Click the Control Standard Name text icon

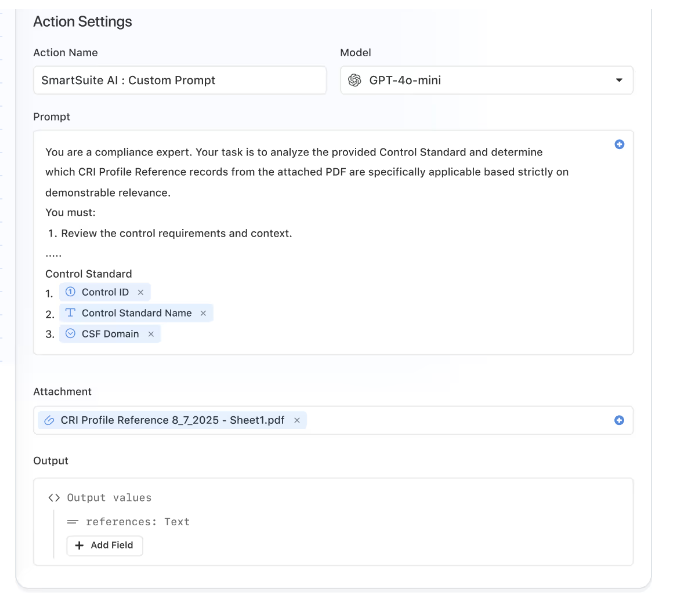tap(70, 313)
